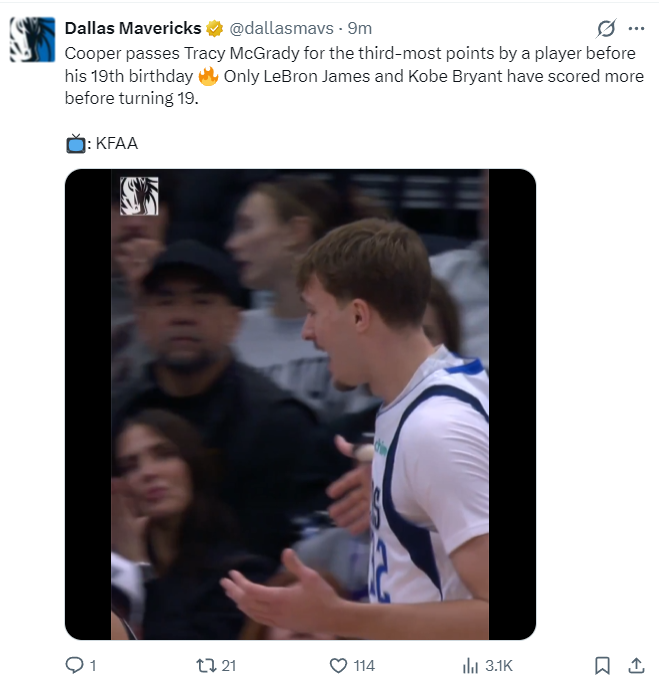This screenshot has height=688, width=659.
Task: Play the Cooper video clip
Action: coord(300,404)
